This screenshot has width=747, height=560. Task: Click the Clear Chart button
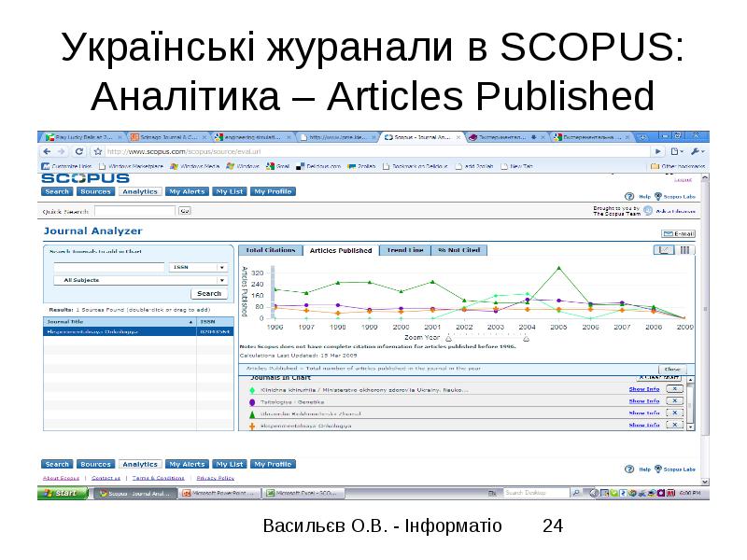tap(659, 378)
